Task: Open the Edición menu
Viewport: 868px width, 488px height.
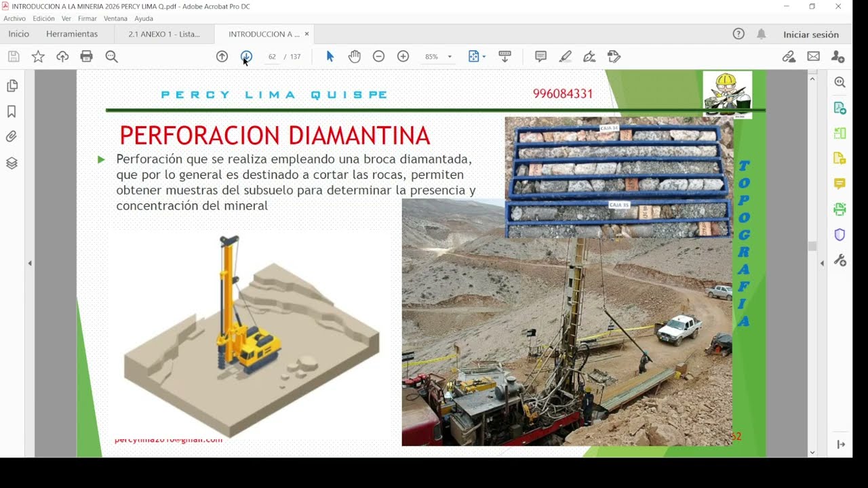Action: [43, 18]
